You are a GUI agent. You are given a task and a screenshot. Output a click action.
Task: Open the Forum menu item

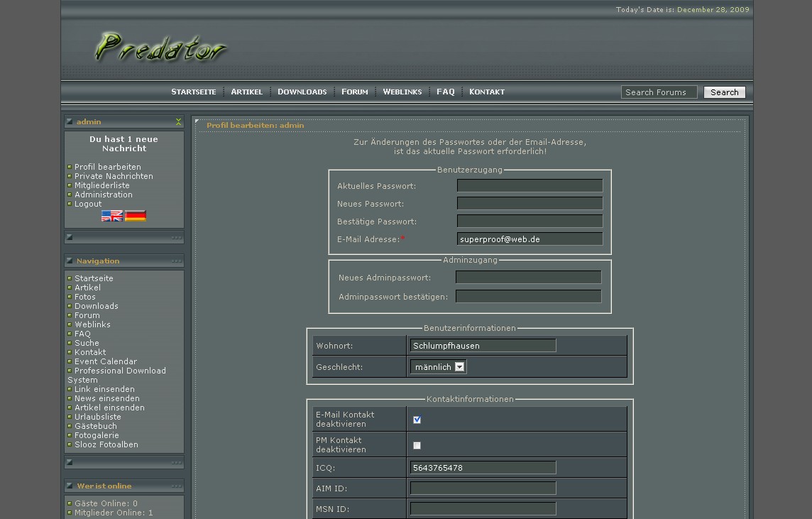point(354,92)
